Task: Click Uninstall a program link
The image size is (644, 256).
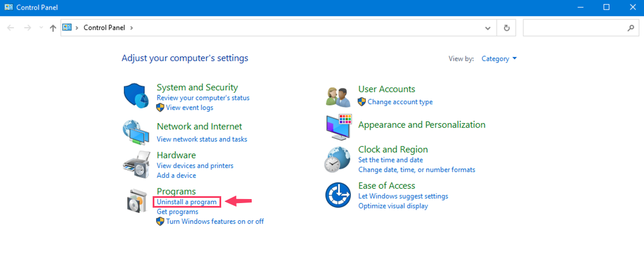Action: (x=187, y=202)
